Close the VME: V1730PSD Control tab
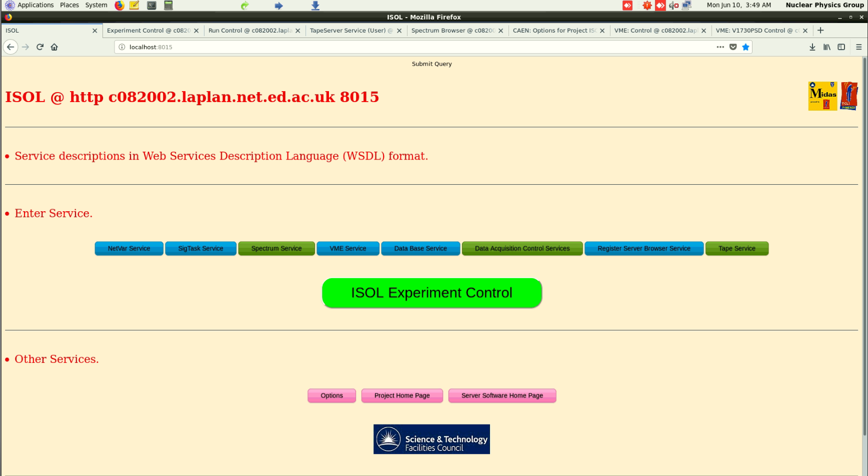The image size is (868, 476). pos(805,31)
